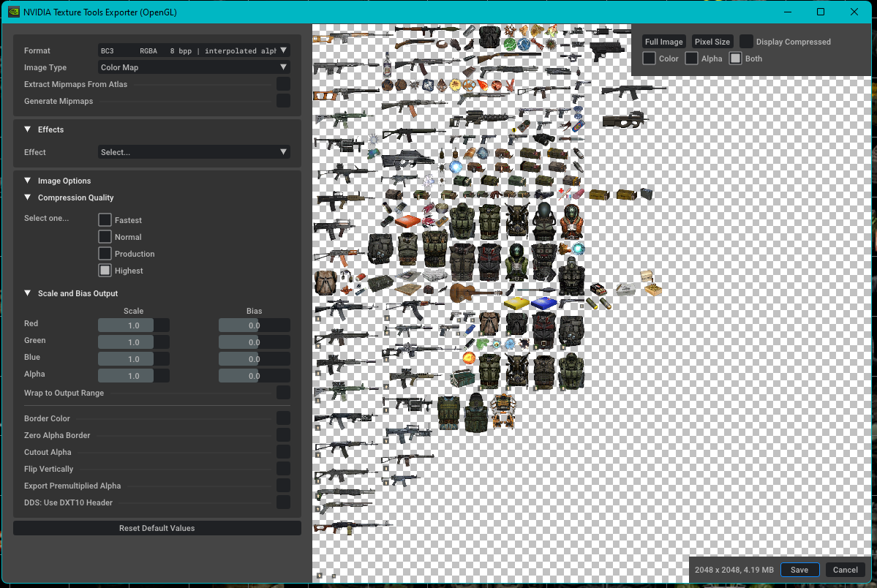Adjust the Red Scale slider
This screenshot has height=588, width=877.
tap(134, 325)
